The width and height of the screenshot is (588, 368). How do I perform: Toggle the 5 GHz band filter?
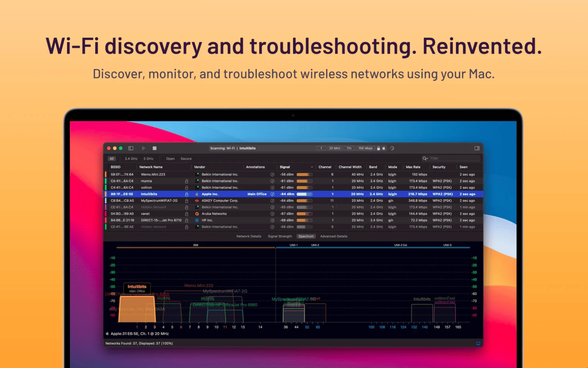(149, 159)
